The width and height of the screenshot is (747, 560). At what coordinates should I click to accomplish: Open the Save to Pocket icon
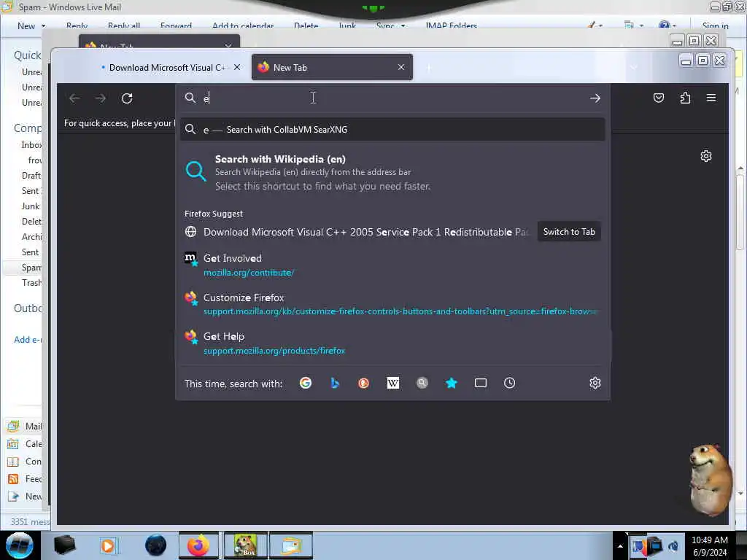coord(659,98)
